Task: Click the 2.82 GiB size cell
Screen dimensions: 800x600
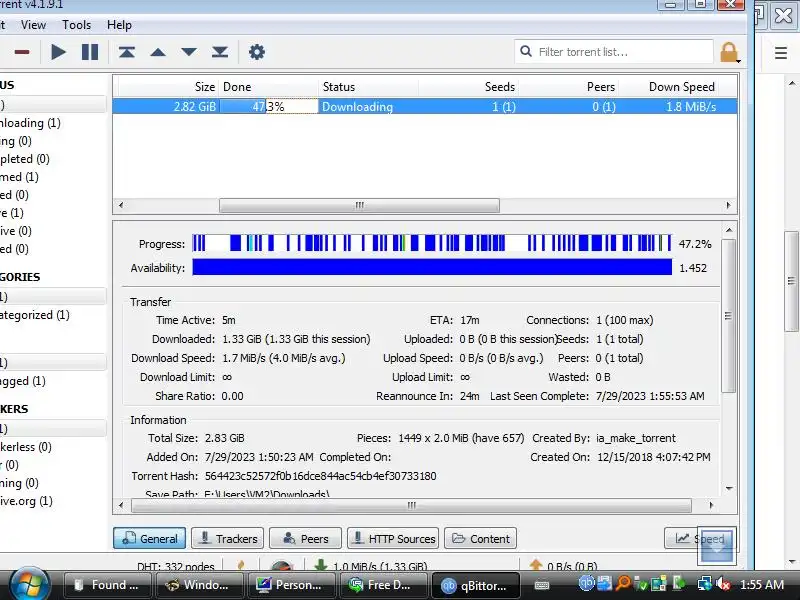Action: pos(195,107)
